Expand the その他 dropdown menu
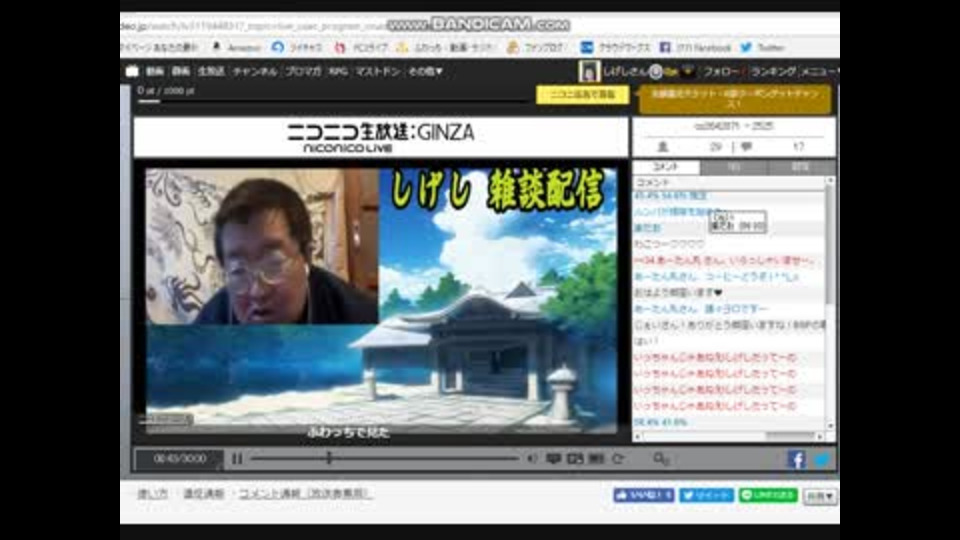The height and width of the screenshot is (540, 960). 425,71
